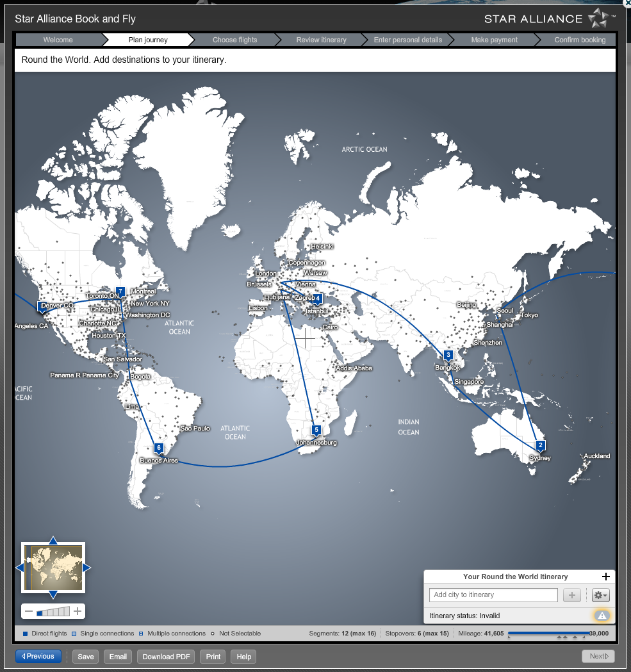Image resolution: width=631 pixels, height=672 pixels.
Task: Click the Download PDF button
Action: [165, 656]
